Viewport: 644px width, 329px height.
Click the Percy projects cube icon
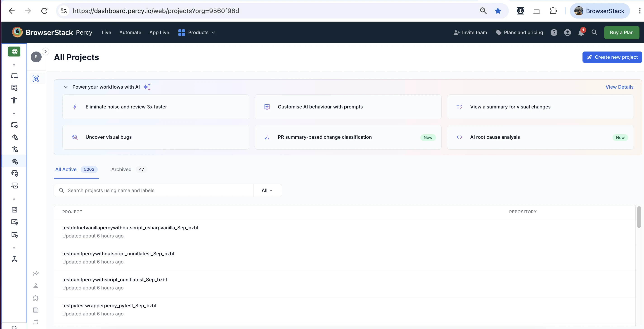[36, 79]
